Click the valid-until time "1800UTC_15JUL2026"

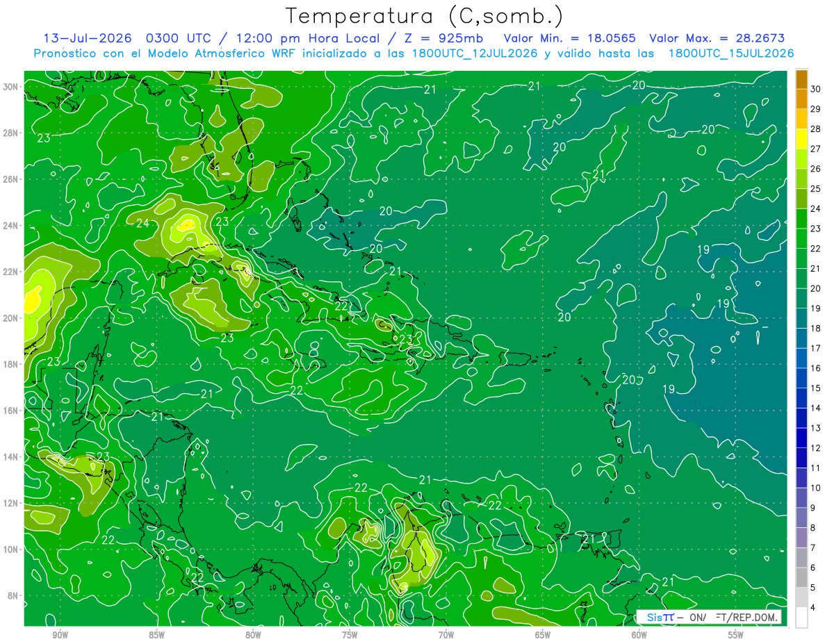[731, 53]
